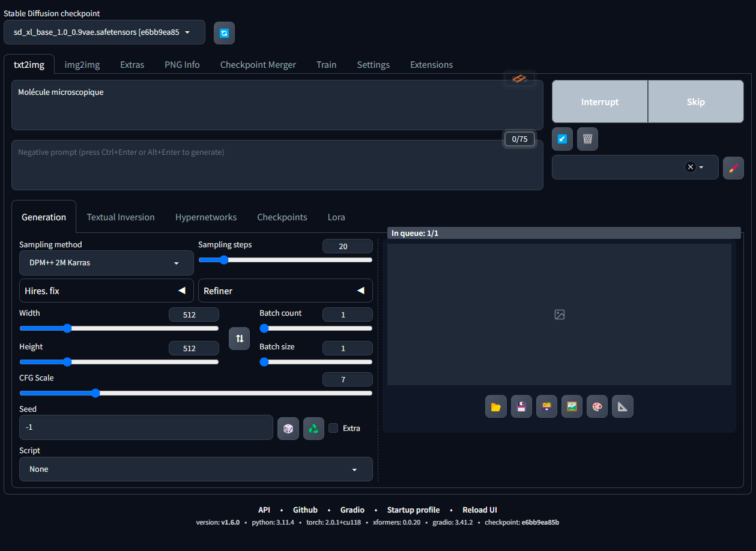Image resolution: width=756 pixels, height=551 pixels.
Task: Enable the Extra seed checkbox
Action: (333, 428)
